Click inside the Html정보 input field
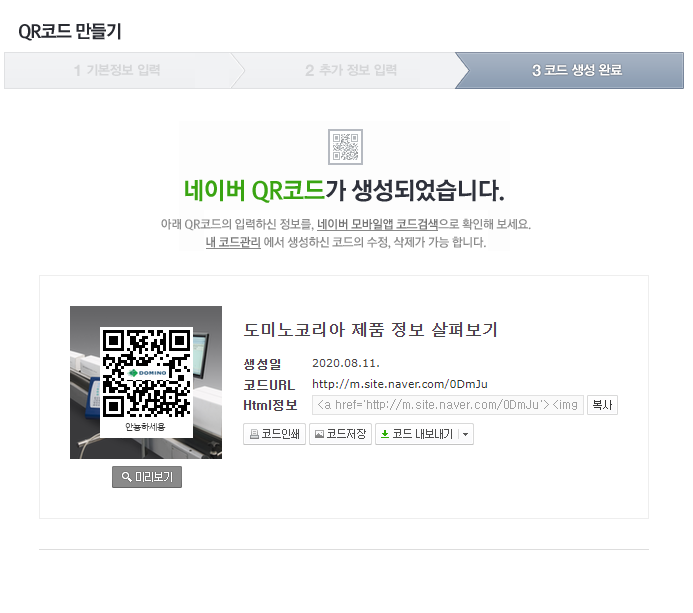Image resolution: width=693 pixels, height=613 pixels. coord(448,405)
